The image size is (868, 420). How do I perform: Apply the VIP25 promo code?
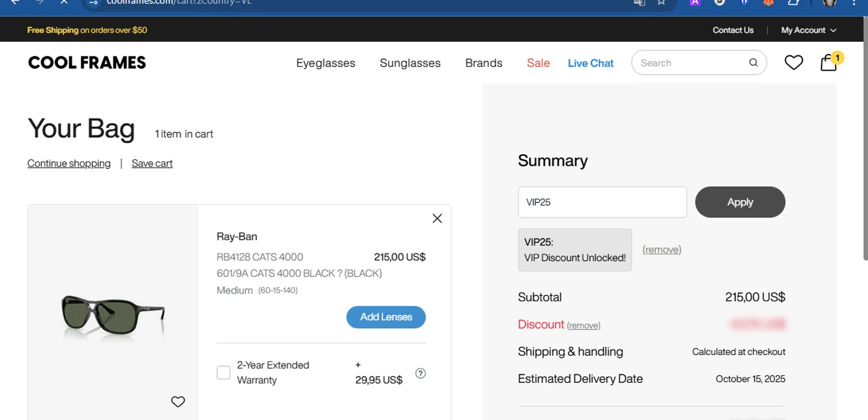740,202
